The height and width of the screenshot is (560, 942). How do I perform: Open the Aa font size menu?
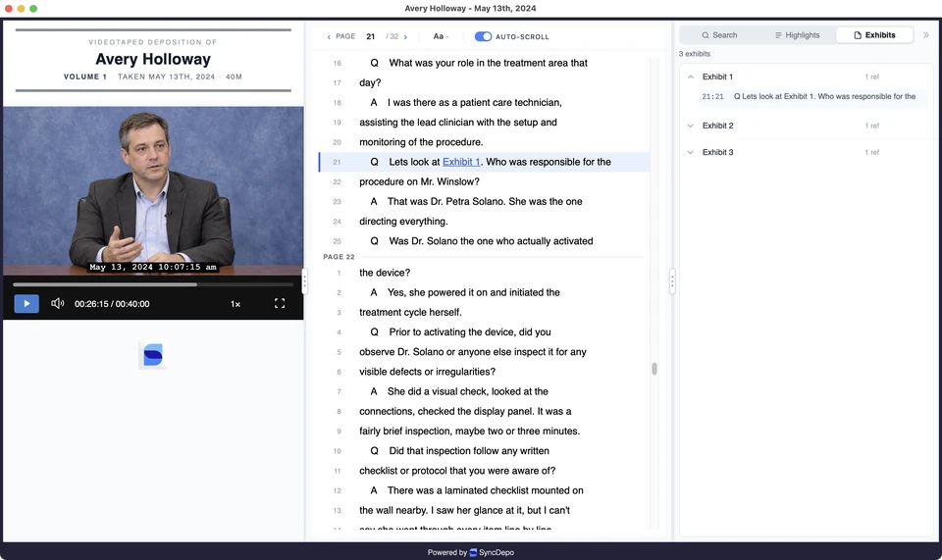441,36
